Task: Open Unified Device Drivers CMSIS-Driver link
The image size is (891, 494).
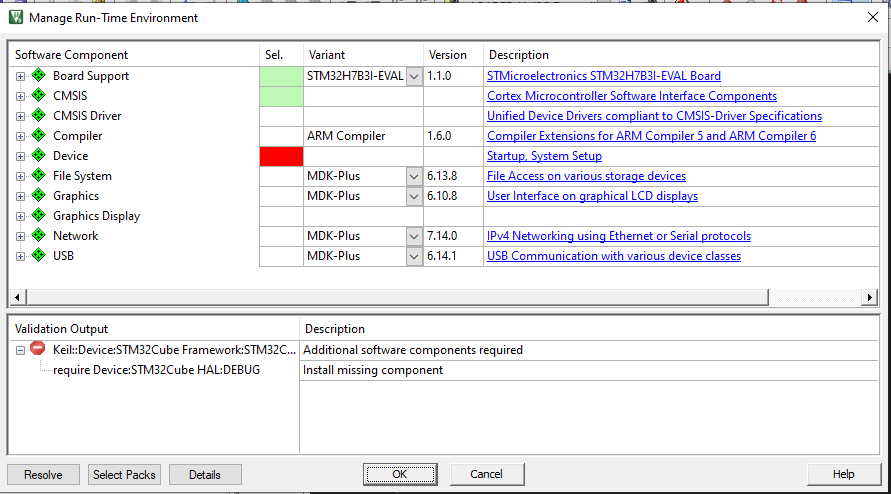Action: pos(654,115)
